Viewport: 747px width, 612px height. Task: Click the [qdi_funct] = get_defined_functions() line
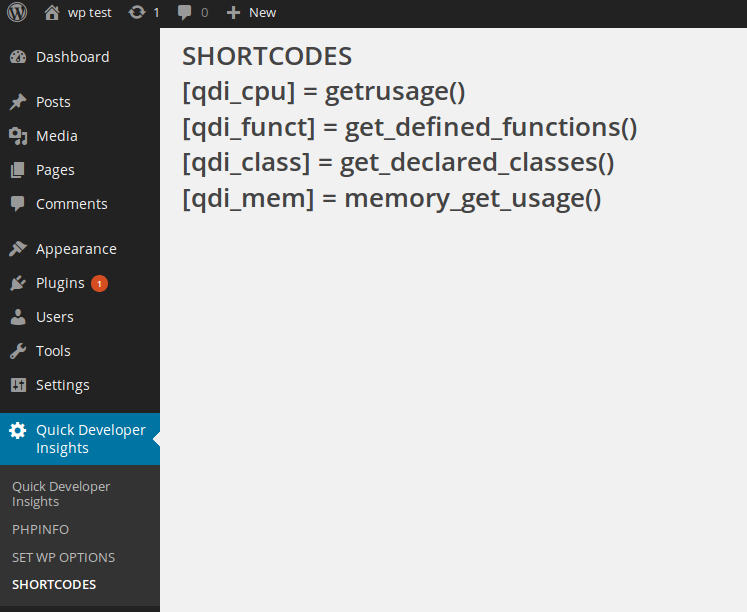point(410,127)
